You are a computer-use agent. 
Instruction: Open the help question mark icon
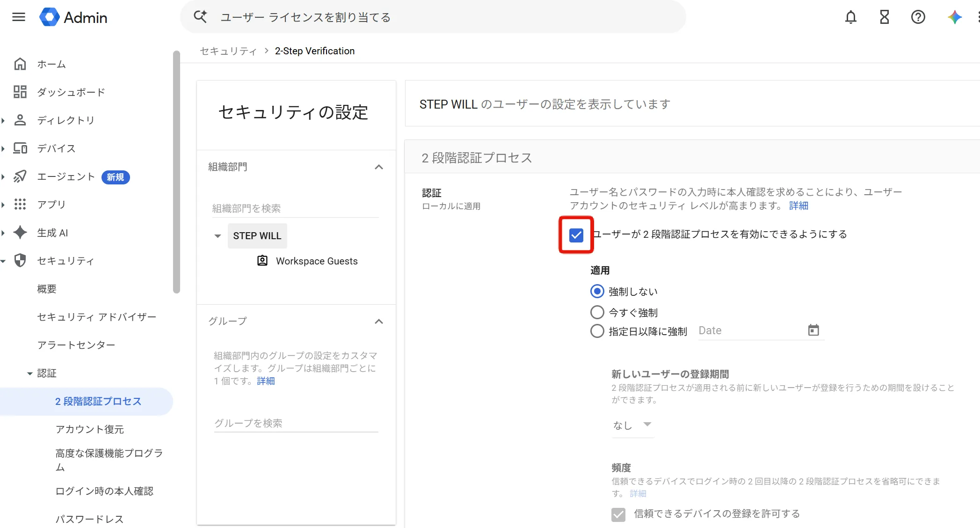[x=918, y=17]
